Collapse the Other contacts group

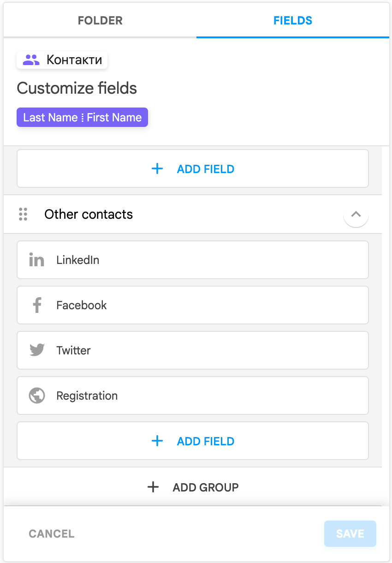[356, 214]
